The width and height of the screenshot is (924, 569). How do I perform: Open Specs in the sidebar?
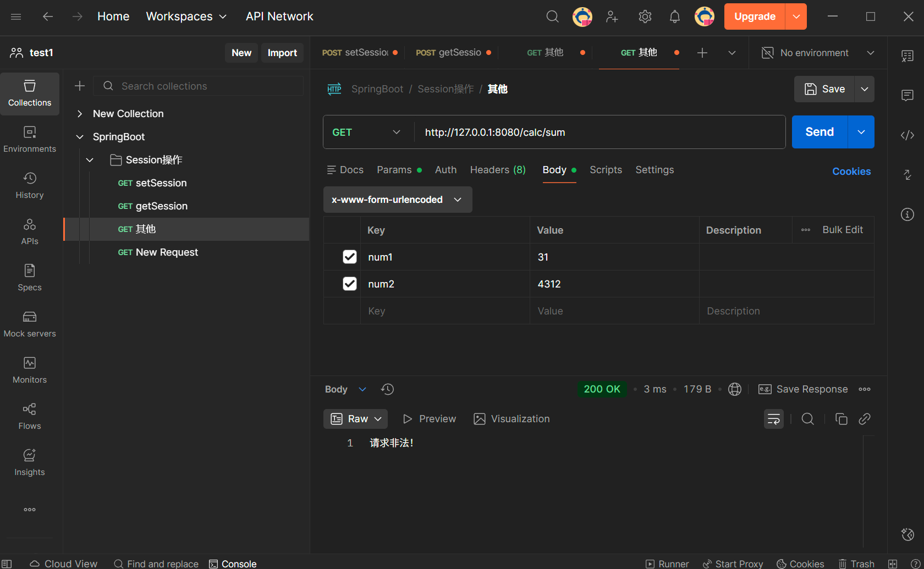(x=30, y=278)
